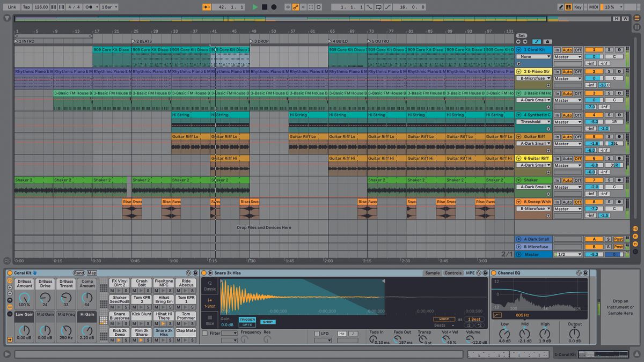
Task: Solo the 1 Coral Kit track
Action: 609,50
